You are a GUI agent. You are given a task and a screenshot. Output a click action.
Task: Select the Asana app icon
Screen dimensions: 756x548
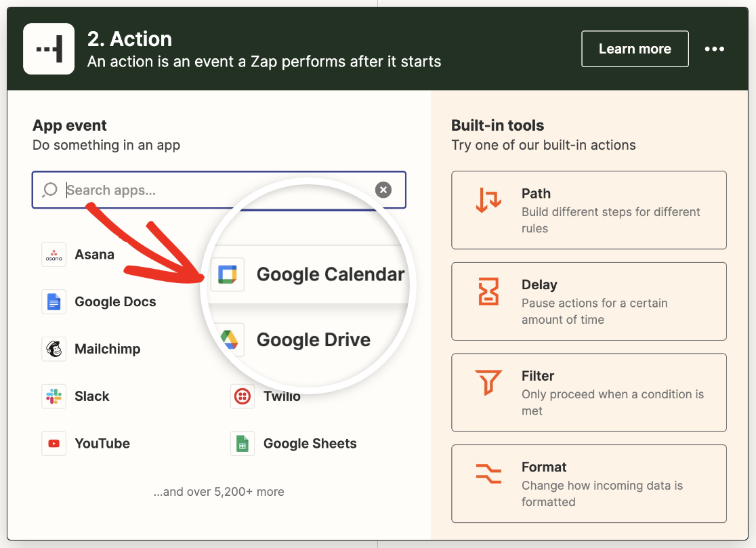pyautogui.click(x=54, y=255)
